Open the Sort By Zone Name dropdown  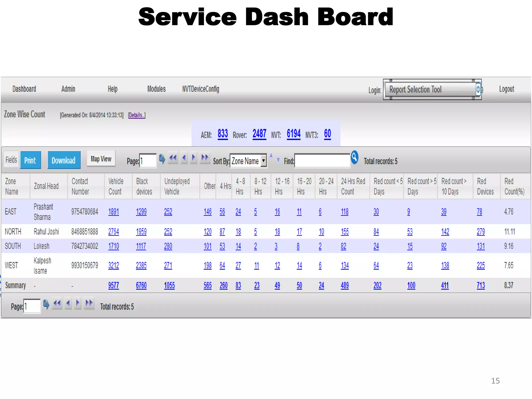coord(249,161)
